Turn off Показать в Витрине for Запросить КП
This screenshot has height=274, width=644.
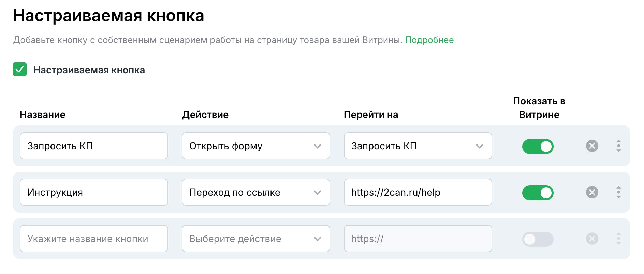tap(538, 146)
